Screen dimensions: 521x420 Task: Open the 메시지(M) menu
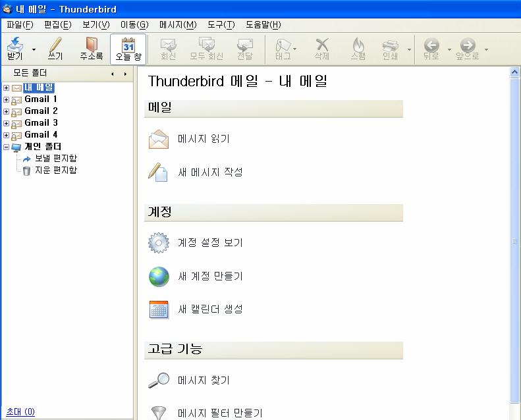[178, 24]
